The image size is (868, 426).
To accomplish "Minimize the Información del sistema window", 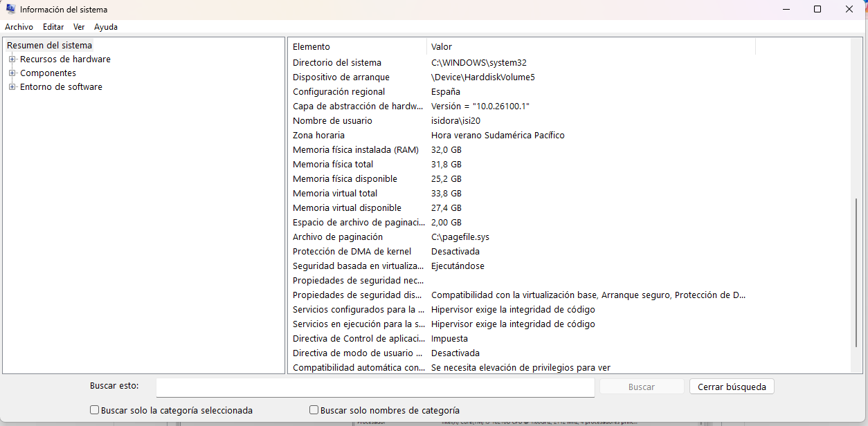I will point(786,10).
